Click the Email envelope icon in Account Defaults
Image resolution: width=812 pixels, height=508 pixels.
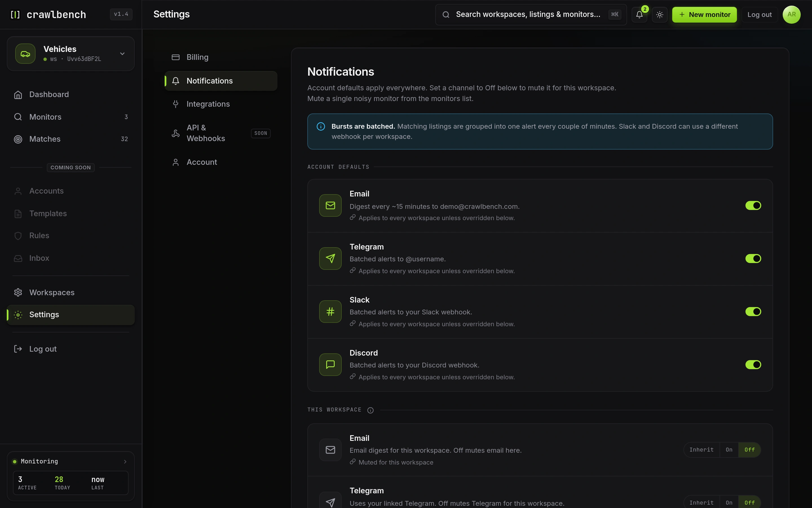pyautogui.click(x=330, y=205)
